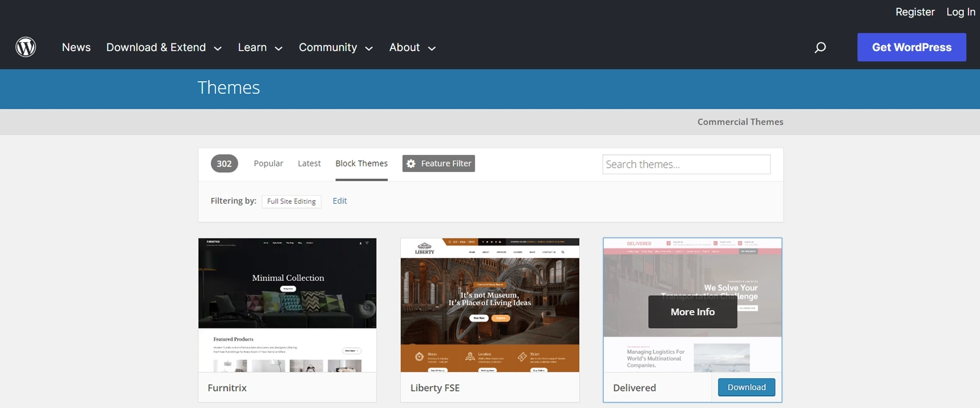Expand the Download & Extend menu chevron
This screenshot has width=980, height=408.
[218, 48]
